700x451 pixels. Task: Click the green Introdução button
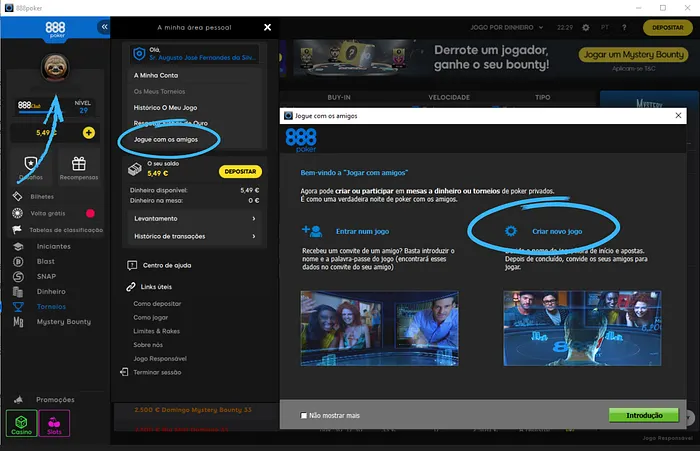pos(644,415)
